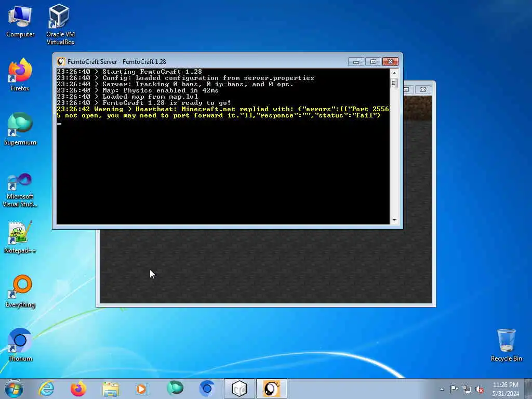Switch to FemtoCraft Server taskbar button
This screenshot has height=399, width=532.
(x=272, y=389)
